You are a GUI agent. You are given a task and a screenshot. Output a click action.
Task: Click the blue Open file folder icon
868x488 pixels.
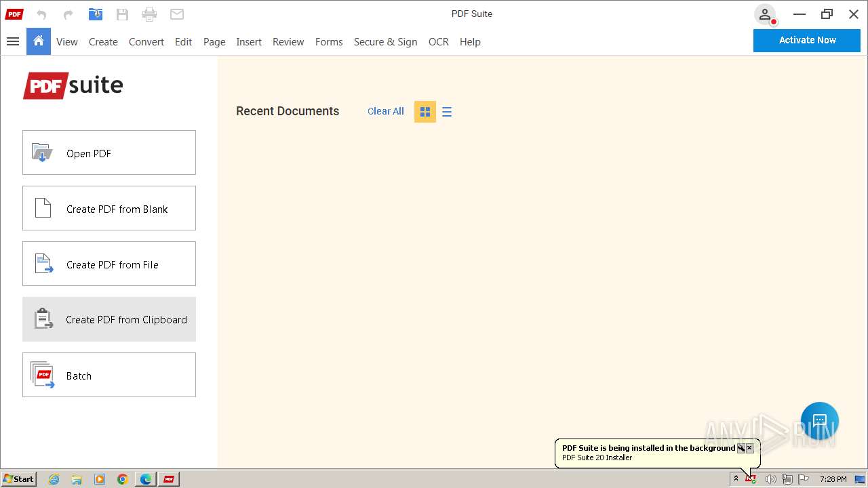click(x=96, y=14)
